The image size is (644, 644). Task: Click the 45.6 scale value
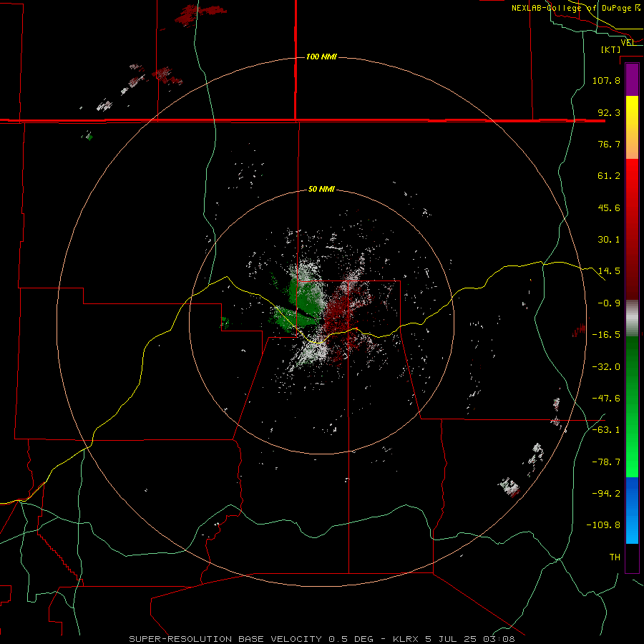[x=609, y=208]
